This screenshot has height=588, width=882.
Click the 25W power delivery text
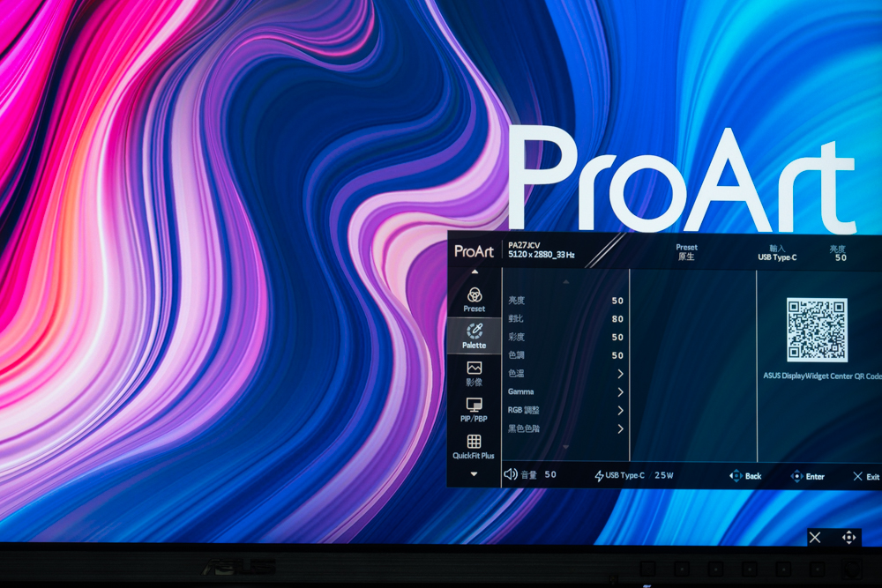pyautogui.click(x=664, y=475)
